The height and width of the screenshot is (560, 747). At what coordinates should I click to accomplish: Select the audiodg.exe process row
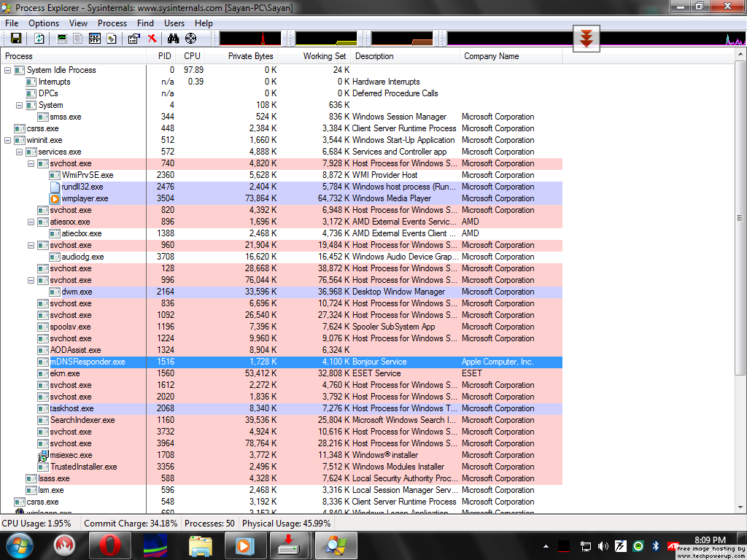pyautogui.click(x=282, y=257)
